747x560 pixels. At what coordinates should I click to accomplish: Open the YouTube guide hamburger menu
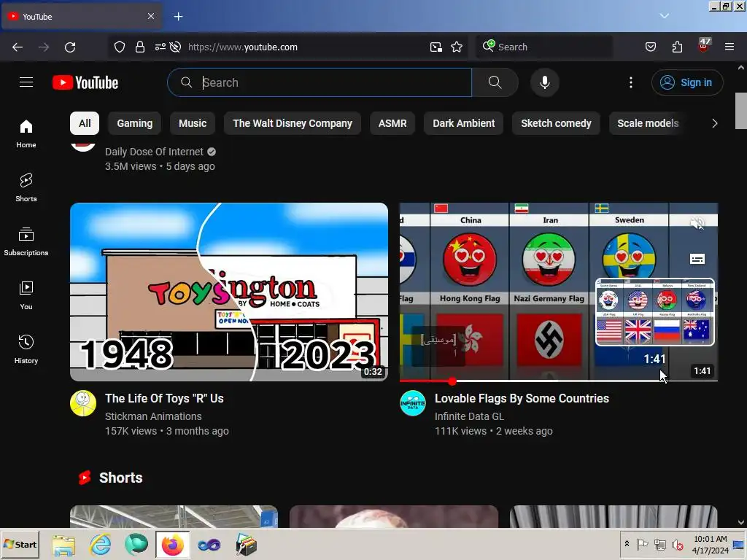26,82
